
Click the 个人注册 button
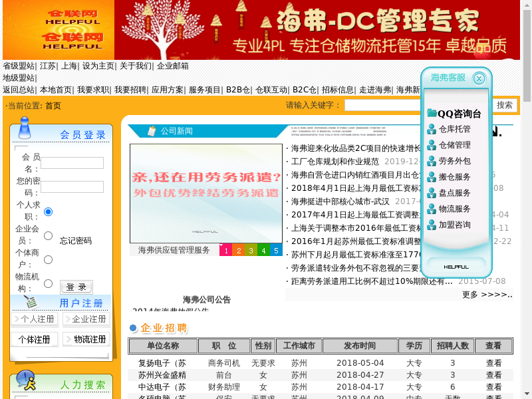pyautogui.click(x=35, y=319)
